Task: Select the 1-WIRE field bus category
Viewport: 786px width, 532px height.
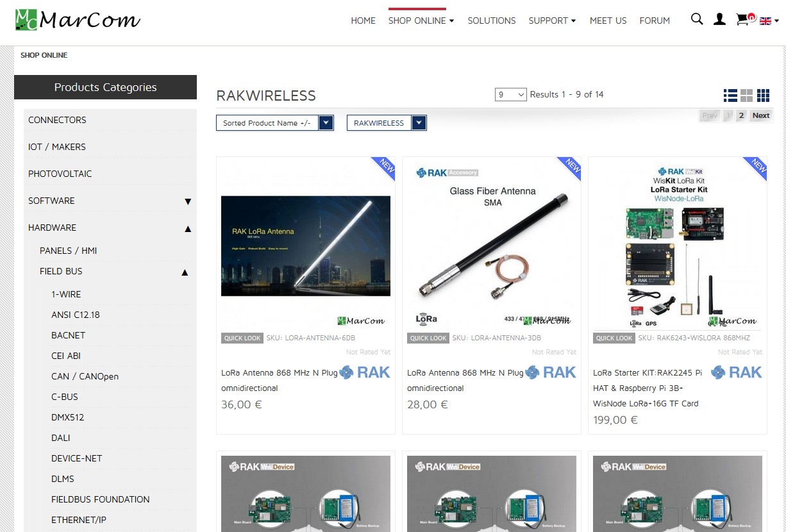Action: 66,294
